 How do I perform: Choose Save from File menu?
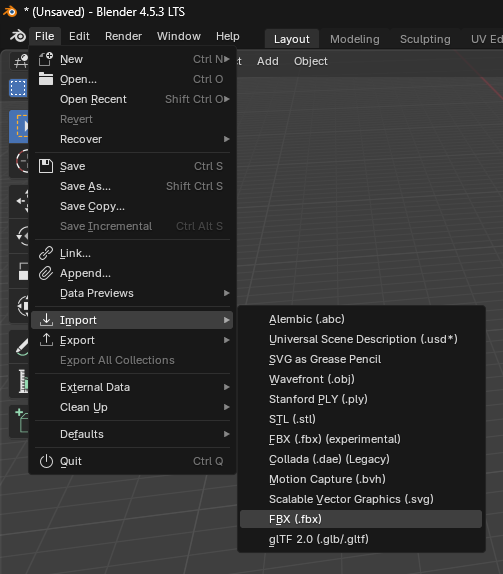(x=132, y=166)
